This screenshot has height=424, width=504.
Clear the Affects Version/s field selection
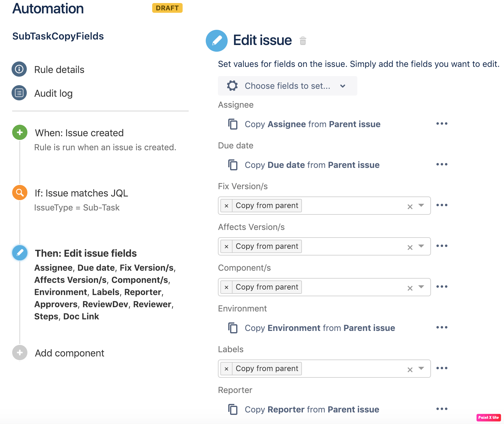click(410, 247)
